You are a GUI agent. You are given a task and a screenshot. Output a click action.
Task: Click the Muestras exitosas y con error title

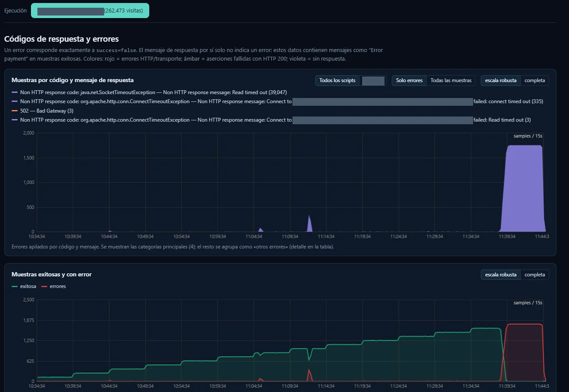[52, 275]
